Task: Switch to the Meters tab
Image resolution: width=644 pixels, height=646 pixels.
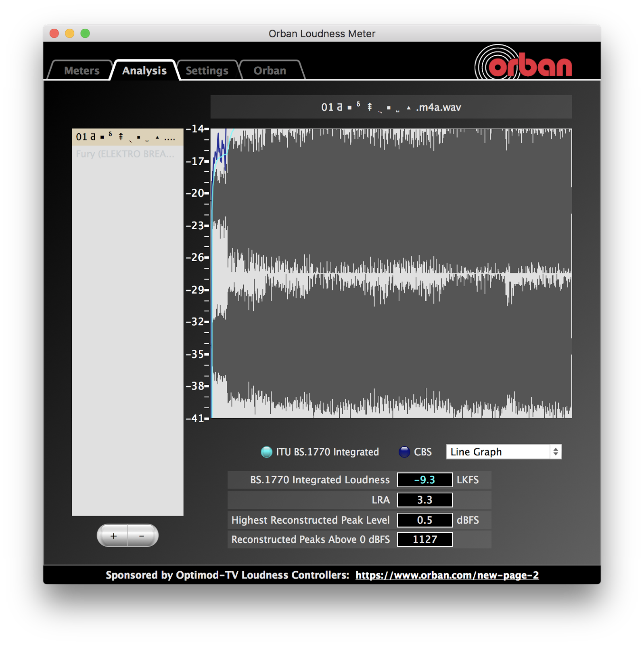Action: click(x=82, y=70)
